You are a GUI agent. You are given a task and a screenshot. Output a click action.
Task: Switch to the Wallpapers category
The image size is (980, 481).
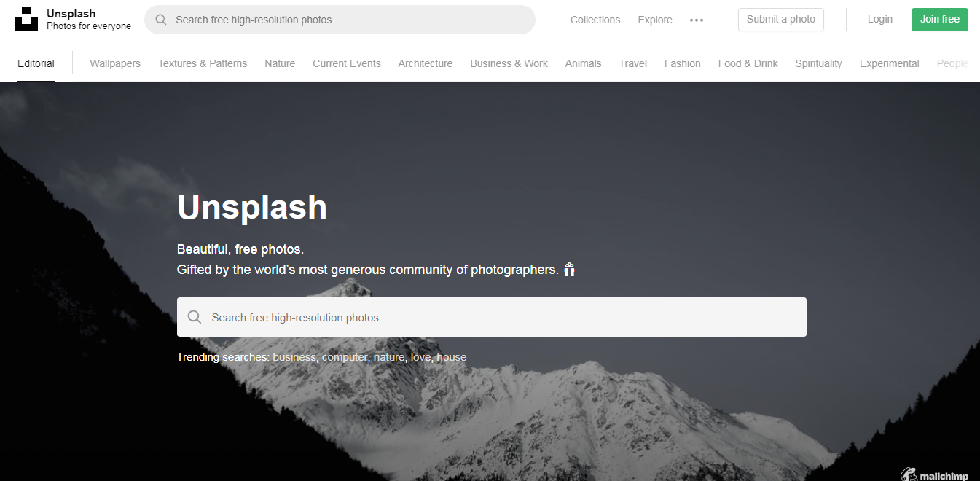point(115,63)
